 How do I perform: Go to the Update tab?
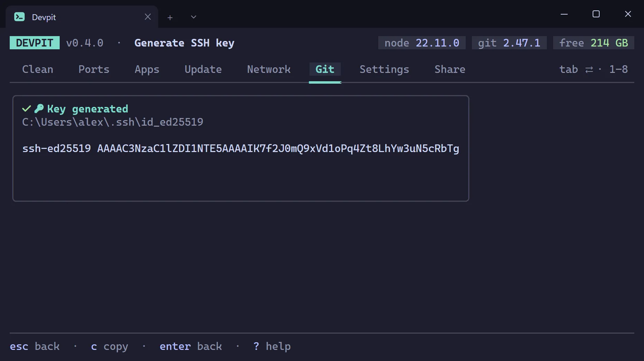(203, 69)
